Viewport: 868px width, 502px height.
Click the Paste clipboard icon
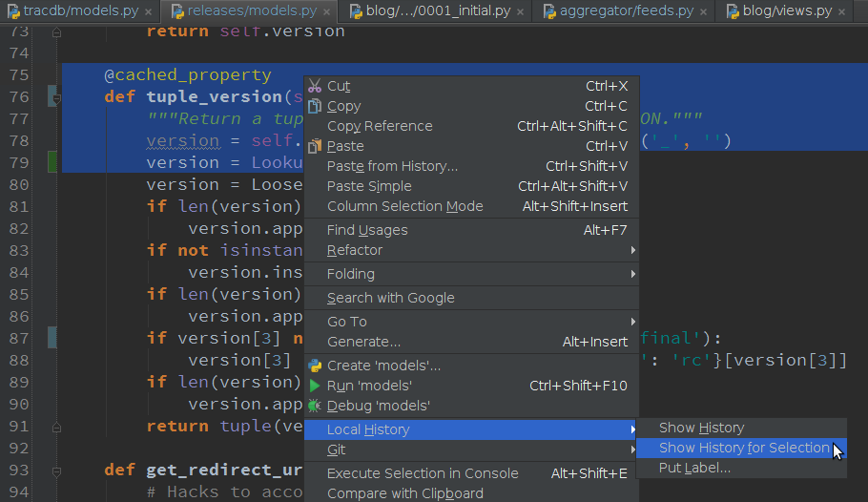pos(315,146)
